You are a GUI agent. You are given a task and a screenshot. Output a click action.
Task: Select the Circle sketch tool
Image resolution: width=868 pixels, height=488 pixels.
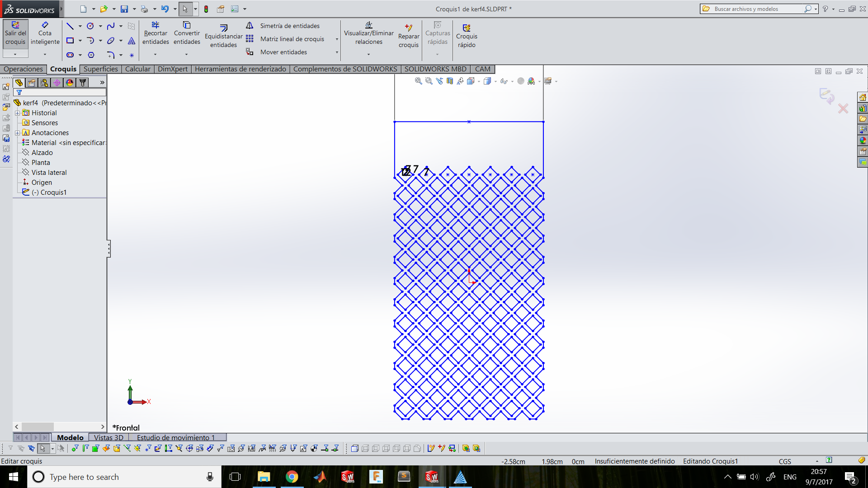[x=90, y=26]
